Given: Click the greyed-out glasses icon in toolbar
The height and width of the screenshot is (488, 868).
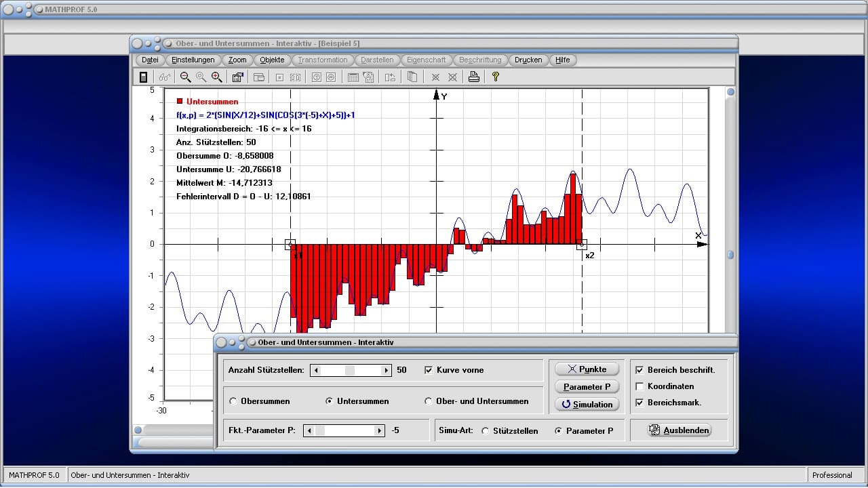Looking at the screenshot, I should 165,77.
